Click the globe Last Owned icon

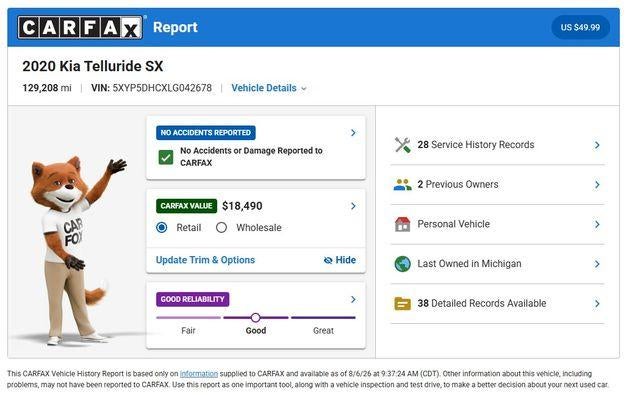pyautogui.click(x=402, y=264)
